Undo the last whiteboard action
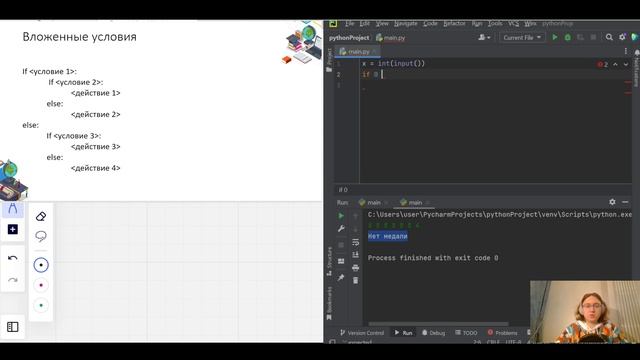Image resolution: width=640 pixels, height=360 pixels. (x=13, y=258)
